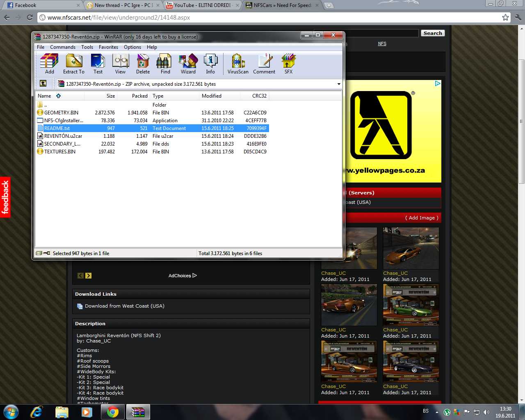This screenshot has width=525, height=420.
Task: Click the previous ad arrow
Action: coord(80,276)
